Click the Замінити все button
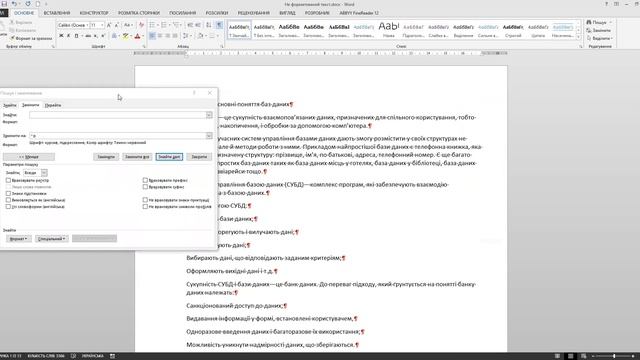Viewport: 640px width, 360px height. 137,157
